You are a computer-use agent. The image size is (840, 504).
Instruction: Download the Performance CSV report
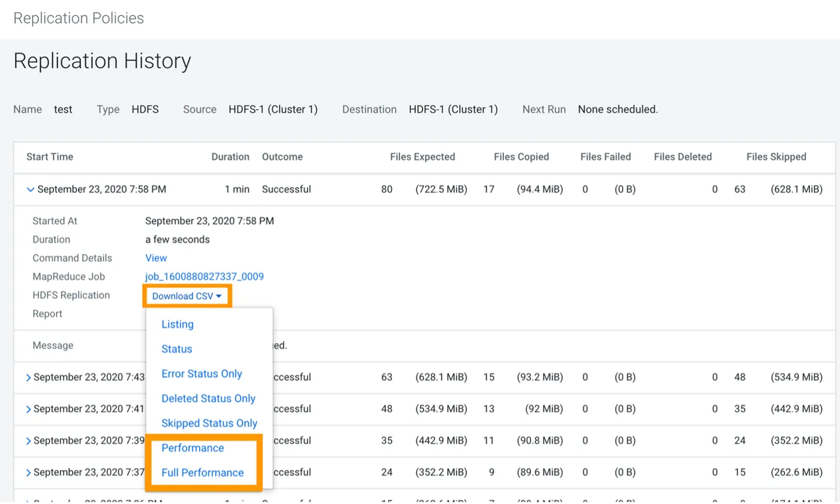tap(193, 448)
